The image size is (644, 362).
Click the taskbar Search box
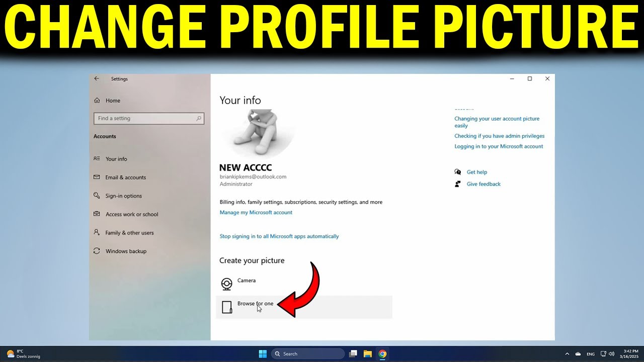coord(308,354)
